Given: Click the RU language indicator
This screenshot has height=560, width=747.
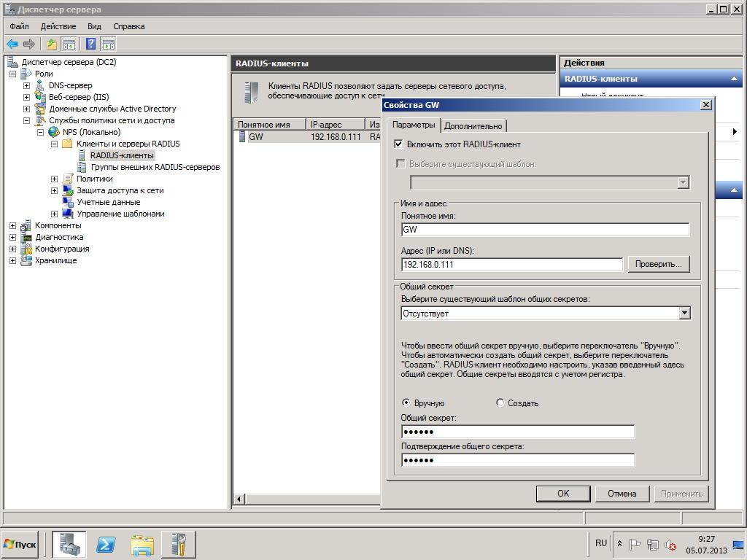Looking at the screenshot, I should 601,542.
